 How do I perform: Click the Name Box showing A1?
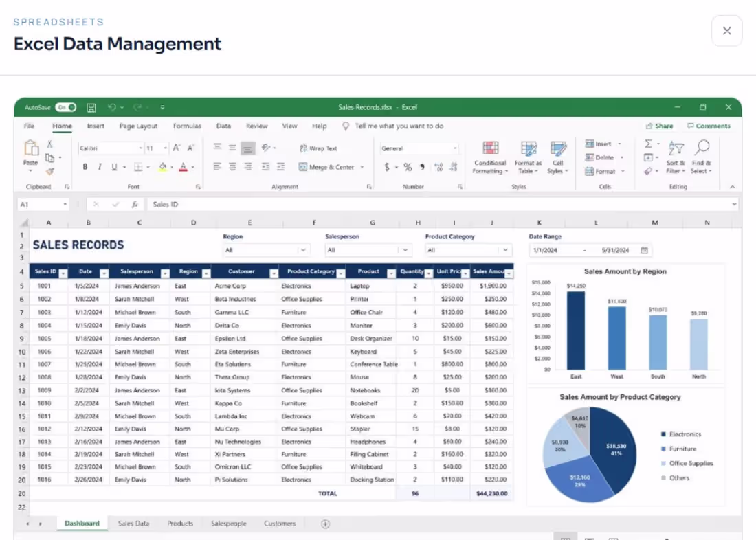(x=43, y=205)
